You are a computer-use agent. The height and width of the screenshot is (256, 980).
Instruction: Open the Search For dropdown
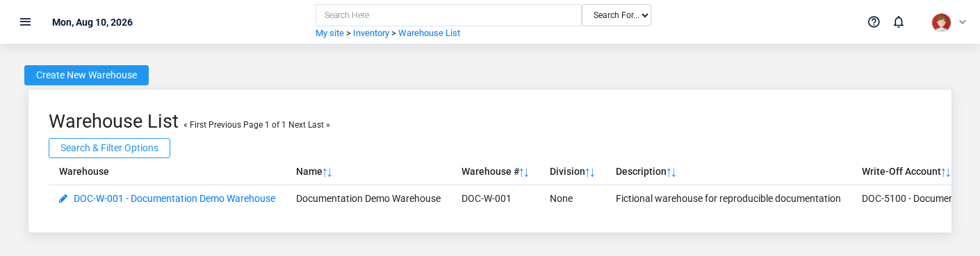pos(616,15)
